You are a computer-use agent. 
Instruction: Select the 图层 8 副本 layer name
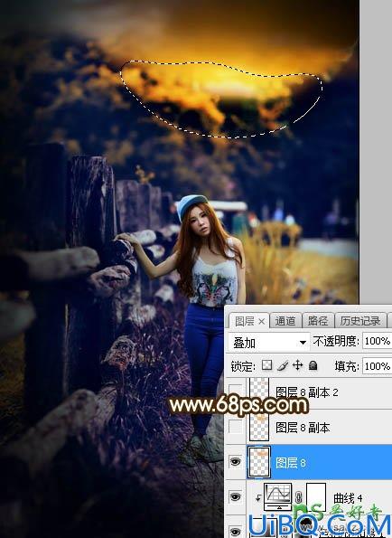(x=303, y=428)
